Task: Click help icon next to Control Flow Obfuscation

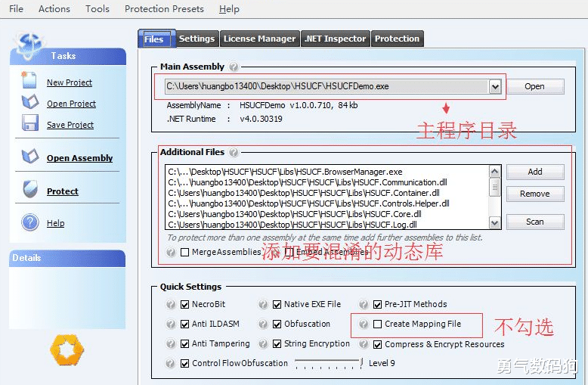Action: 171,363
